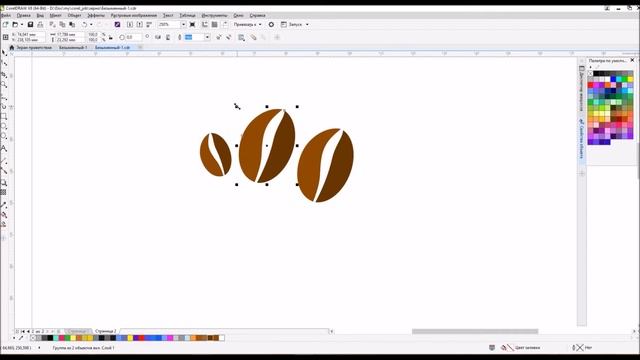Select the Color Eyedropper tool

coord(4,204)
